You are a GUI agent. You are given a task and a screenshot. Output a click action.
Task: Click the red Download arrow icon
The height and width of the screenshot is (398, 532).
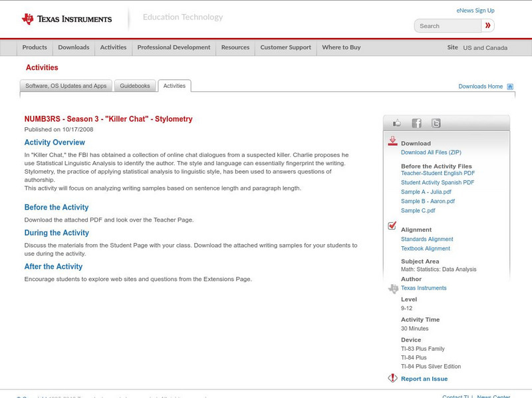tap(392, 141)
